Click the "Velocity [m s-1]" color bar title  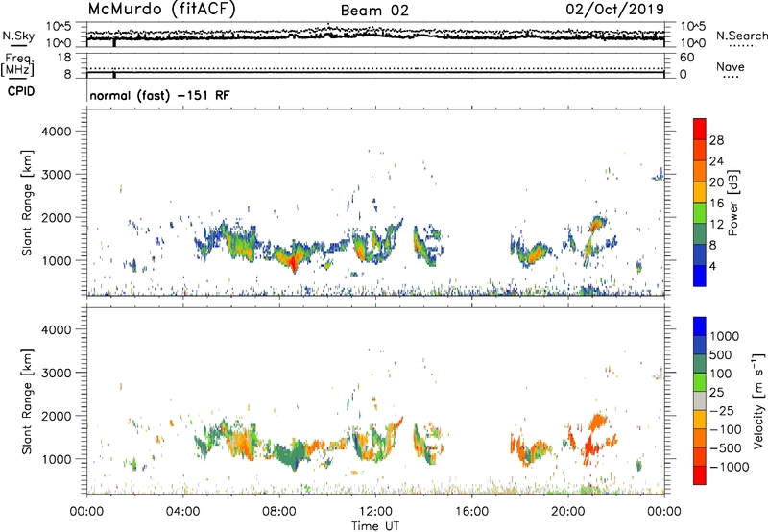click(x=758, y=400)
